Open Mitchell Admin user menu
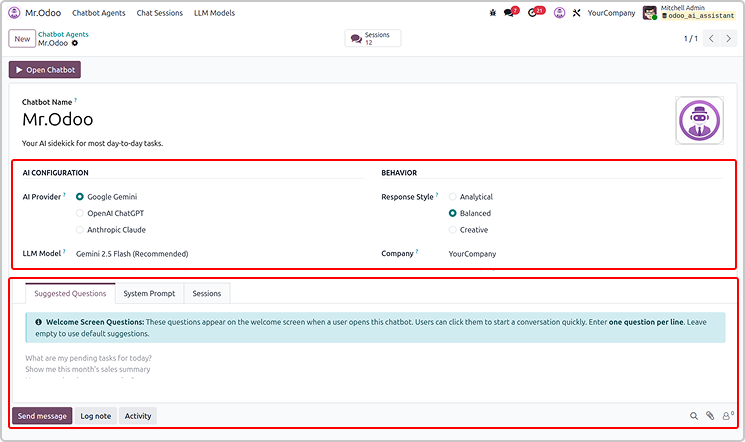This screenshot has width=745, height=442. click(x=690, y=13)
